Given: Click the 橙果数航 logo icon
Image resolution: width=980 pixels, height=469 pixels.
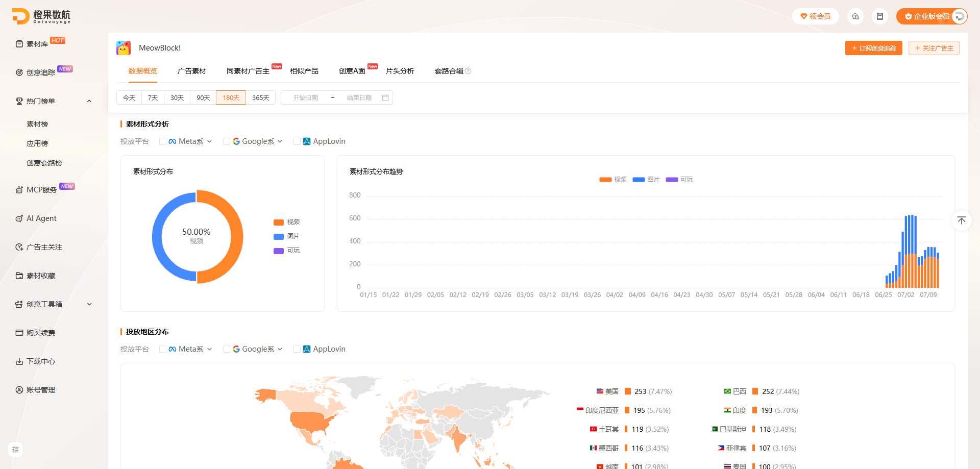Looking at the screenshot, I should (x=21, y=16).
